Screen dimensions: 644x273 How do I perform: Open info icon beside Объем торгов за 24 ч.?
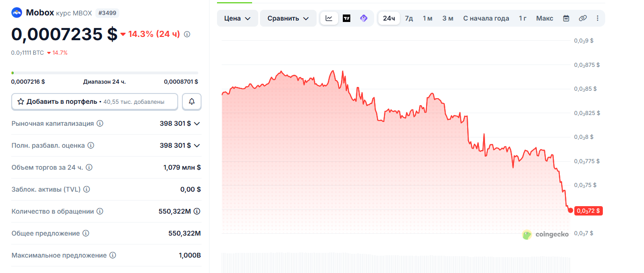pos(89,167)
